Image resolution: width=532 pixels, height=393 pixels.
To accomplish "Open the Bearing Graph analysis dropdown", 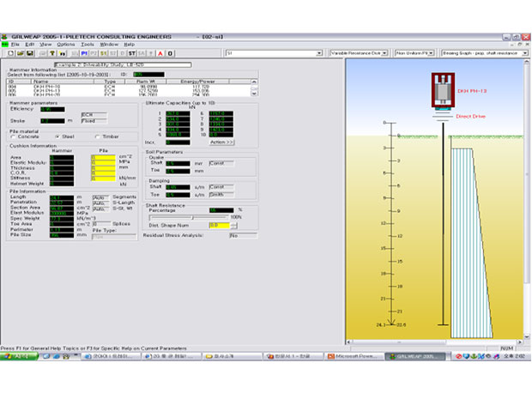I will pyautogui.click(x=525, y=53).
